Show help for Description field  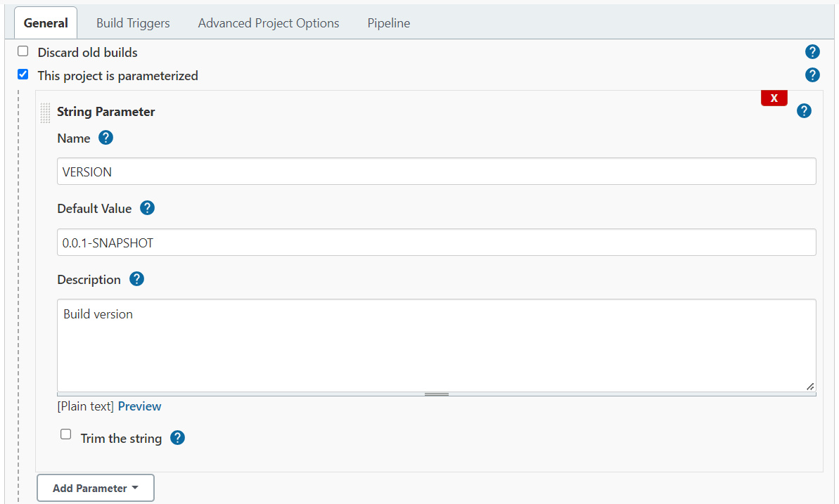[137, 279]
